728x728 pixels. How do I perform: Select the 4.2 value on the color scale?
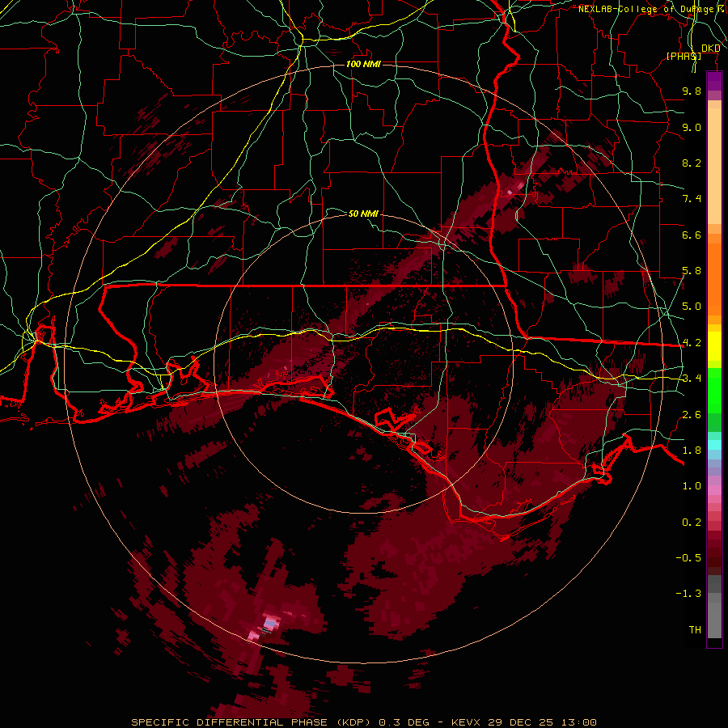point(692,343)
